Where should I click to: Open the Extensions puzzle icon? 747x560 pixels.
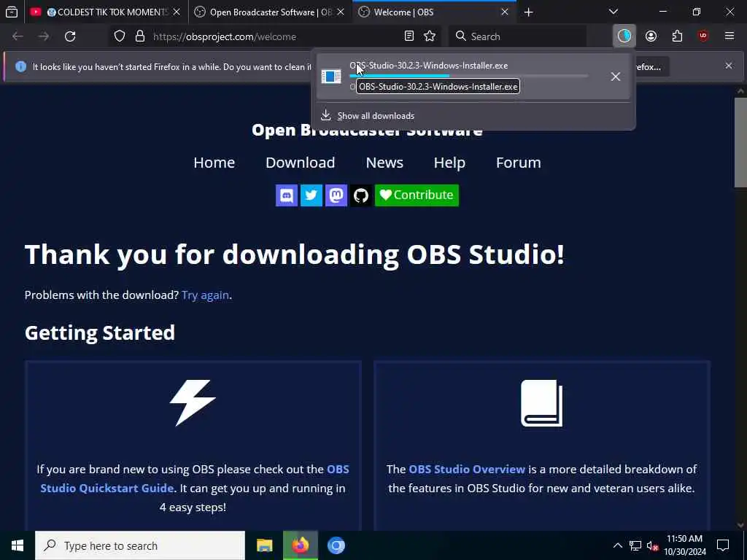(x=677, y=36)
